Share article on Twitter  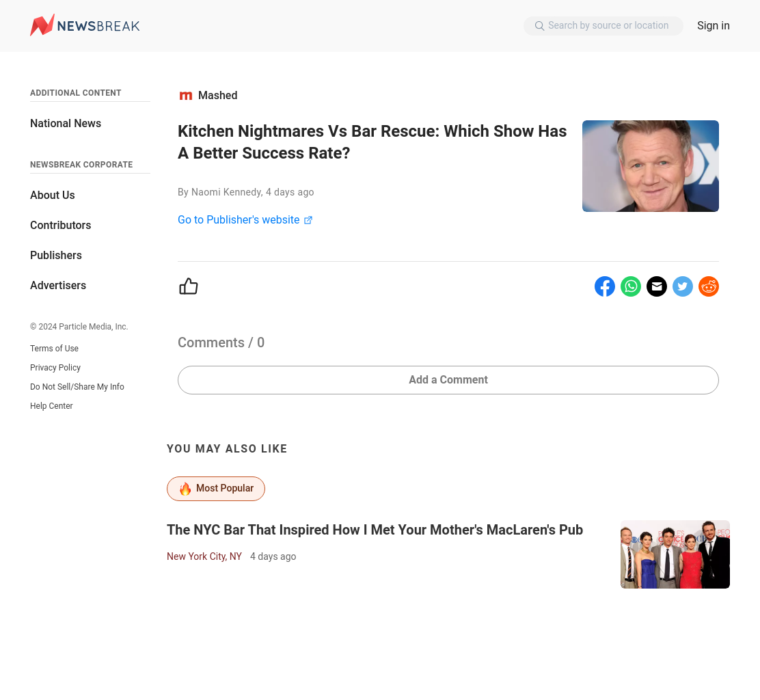[683, 286]
